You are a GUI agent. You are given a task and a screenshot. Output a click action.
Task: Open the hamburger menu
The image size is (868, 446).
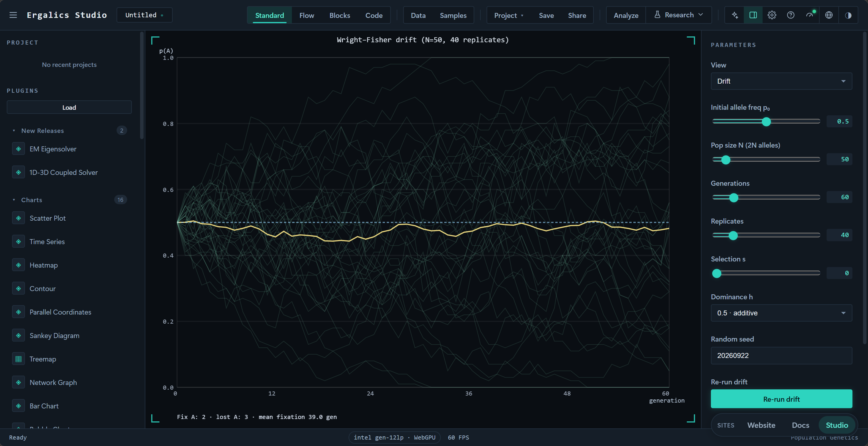(x=13, y=15)
